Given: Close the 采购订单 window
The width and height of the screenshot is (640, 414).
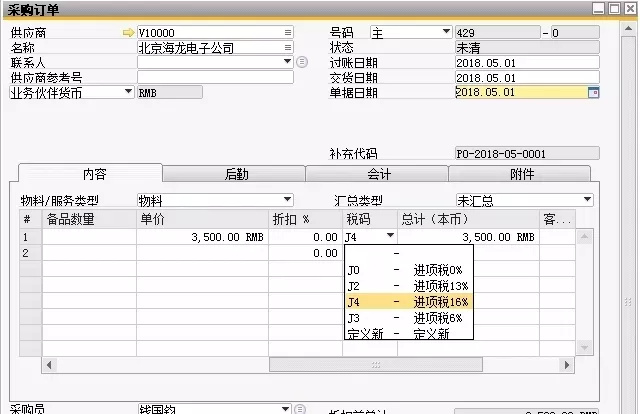Looking at the screenshot, I should click(628, 8).
